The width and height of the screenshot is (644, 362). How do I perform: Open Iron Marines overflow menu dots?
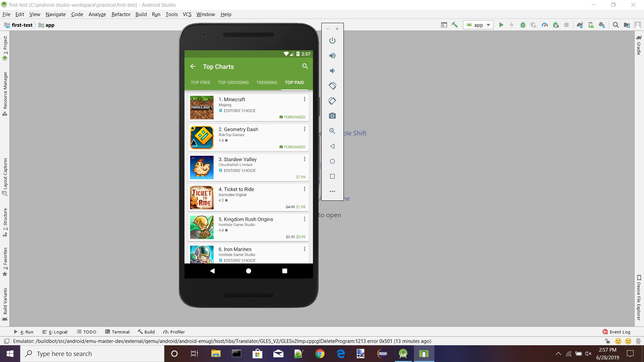(x=305, y=249)
